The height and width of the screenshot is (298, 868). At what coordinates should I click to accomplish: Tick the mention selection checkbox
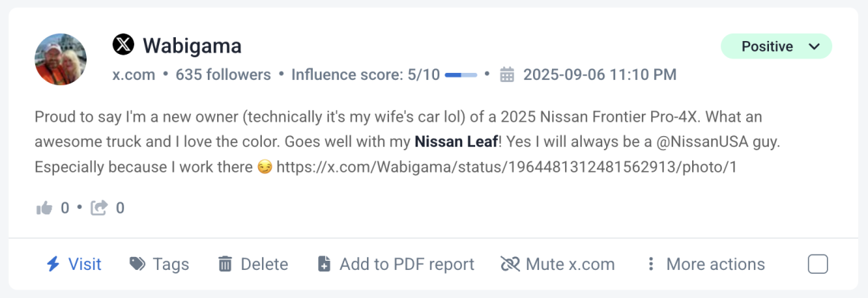pos(818,265)
